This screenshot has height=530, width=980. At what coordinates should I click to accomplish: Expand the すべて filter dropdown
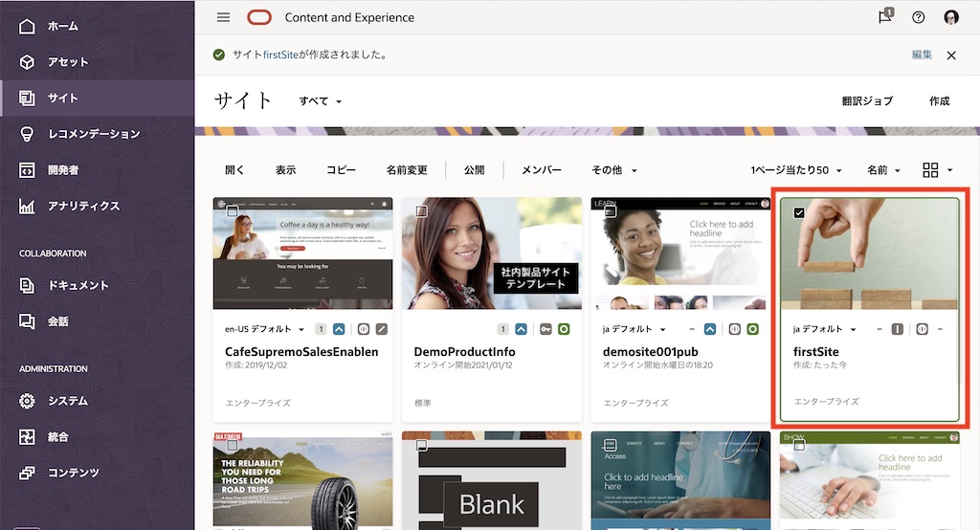321,101
